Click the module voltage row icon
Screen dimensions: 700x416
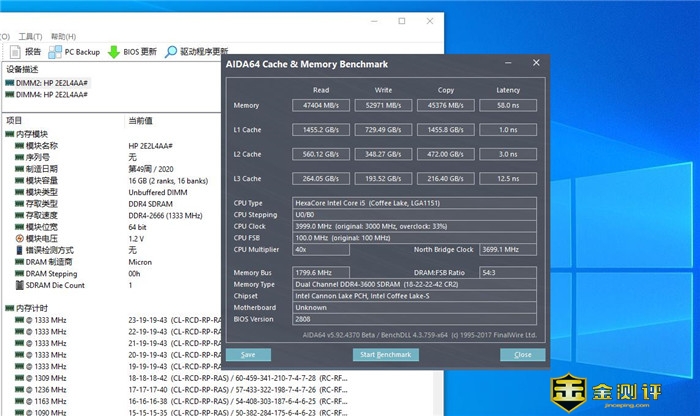tap(19, 239)
